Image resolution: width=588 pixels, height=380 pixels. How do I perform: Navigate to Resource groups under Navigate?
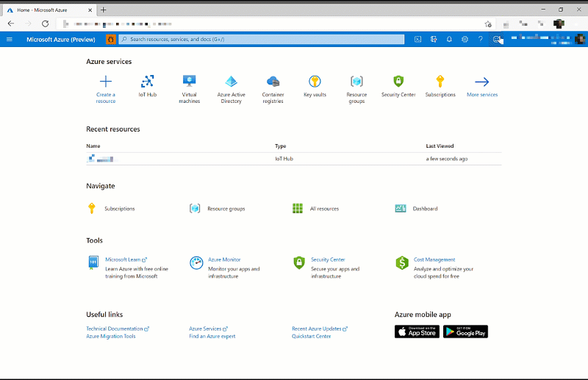(226, 209)
